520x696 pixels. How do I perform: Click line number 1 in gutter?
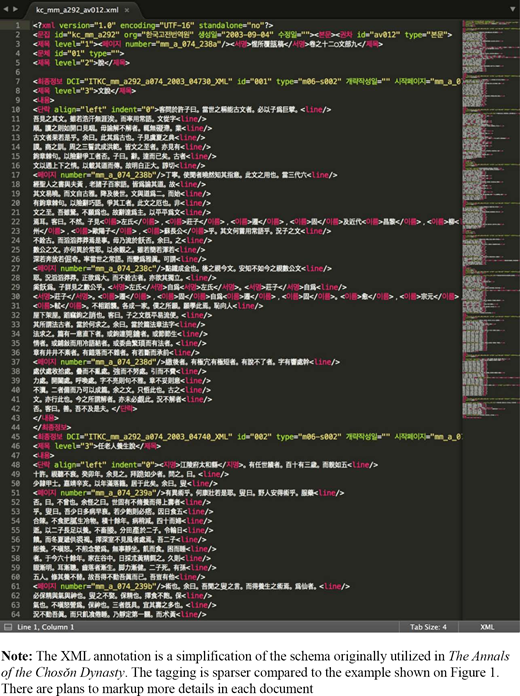[x=18, y=25]
